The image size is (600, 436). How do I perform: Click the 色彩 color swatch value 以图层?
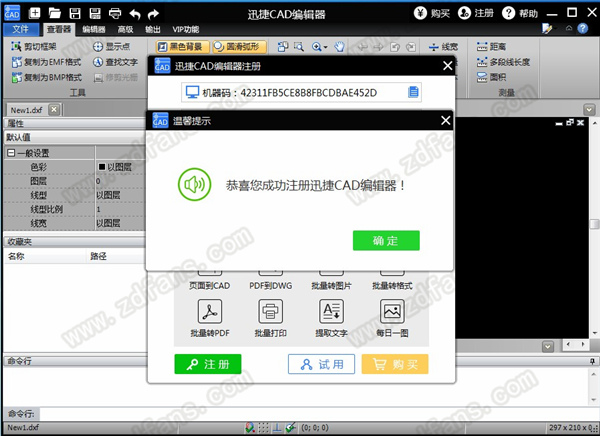pyautogui.click(x=115, y=167)
